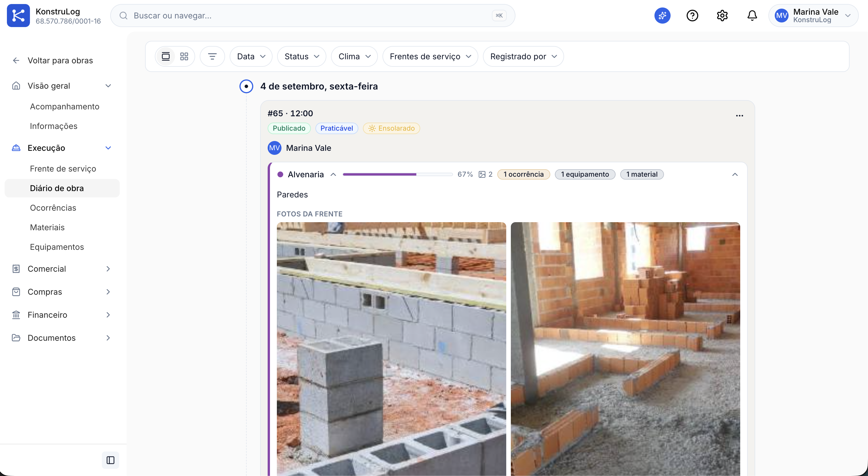Open the gray concrete block wall photo
This screenshot has width=868, height=476.
(x=391, y=349)
